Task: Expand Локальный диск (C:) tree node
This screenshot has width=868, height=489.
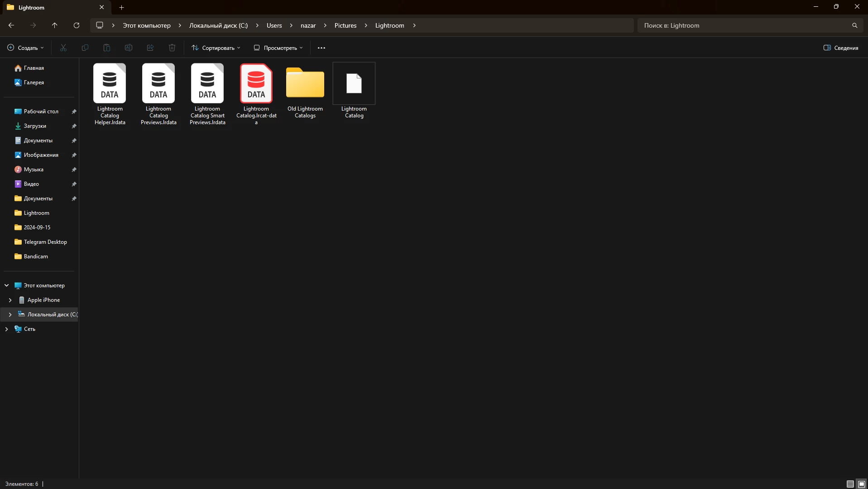Action: (10, 315)
